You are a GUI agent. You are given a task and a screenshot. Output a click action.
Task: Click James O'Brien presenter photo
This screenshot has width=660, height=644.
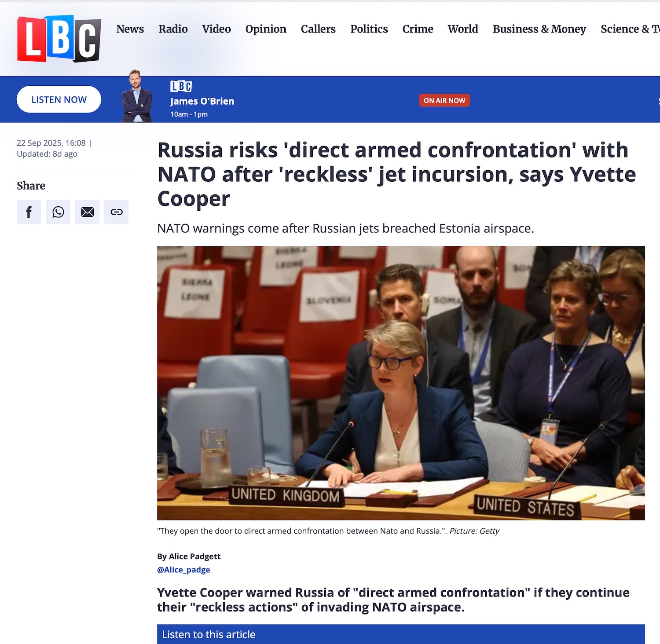(x=137, y=96)
